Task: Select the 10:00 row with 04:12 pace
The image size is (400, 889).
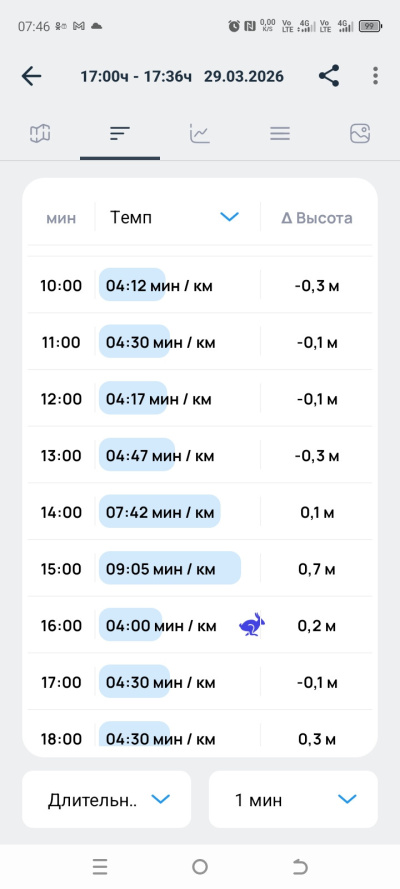Action: 200,285
